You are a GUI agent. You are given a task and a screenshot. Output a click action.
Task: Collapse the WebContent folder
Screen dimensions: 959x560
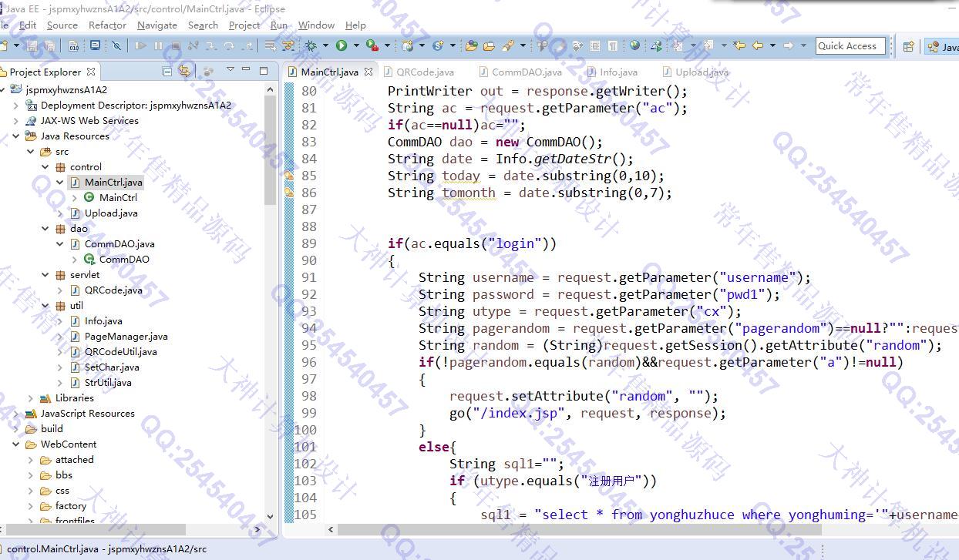pos(16,444)
